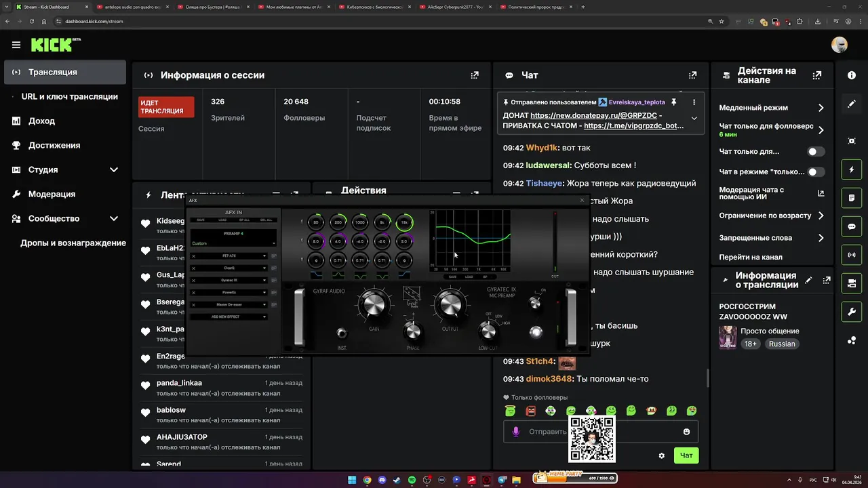Open Дропы и вознаграждение page

(x=73, y=243)
